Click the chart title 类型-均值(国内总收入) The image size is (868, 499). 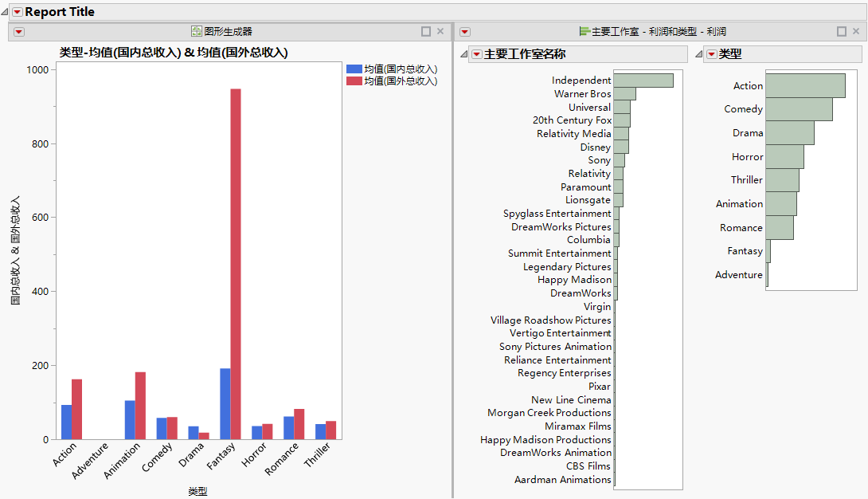pyautogui.click(x=174, y=53)
